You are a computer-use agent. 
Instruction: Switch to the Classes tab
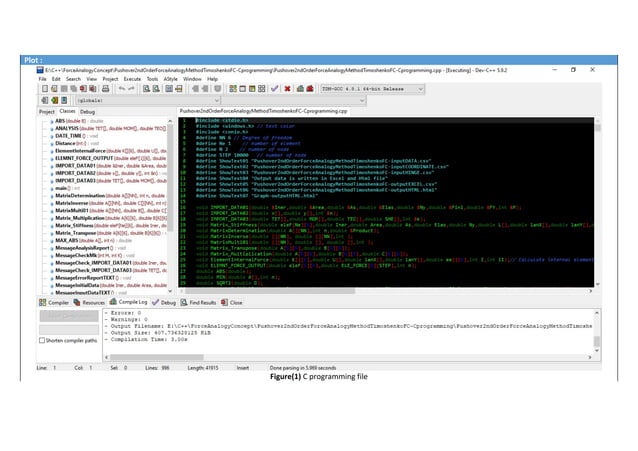tap(68, 112)
